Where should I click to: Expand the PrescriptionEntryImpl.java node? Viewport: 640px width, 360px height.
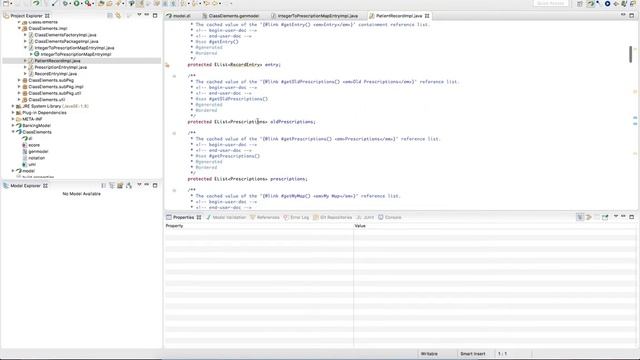click(x=25, y=67)
